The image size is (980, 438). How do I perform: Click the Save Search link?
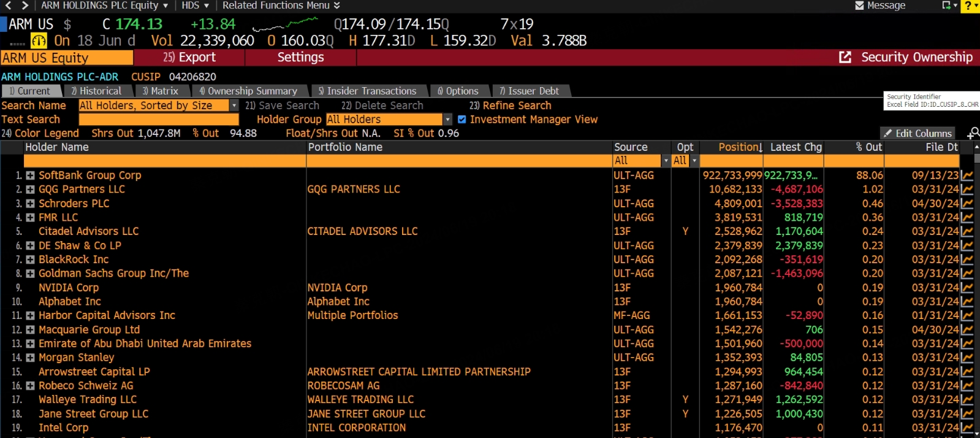(283, 106)
